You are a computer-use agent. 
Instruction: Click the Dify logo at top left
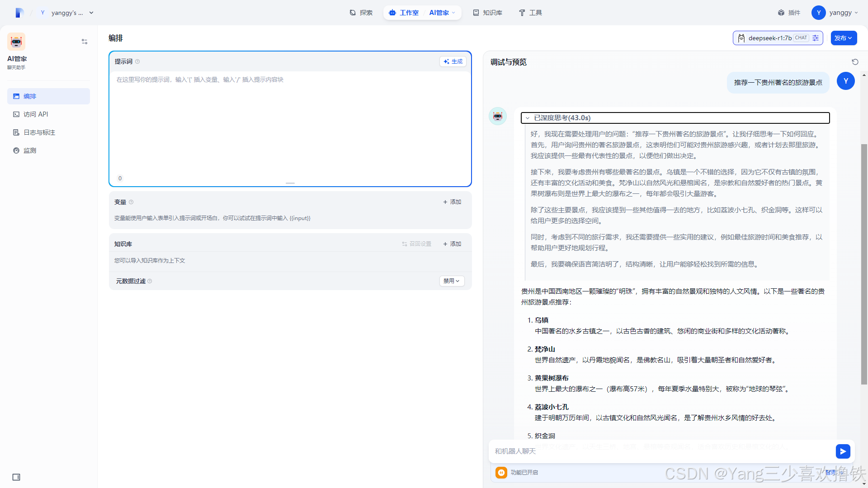coord(19,13)
